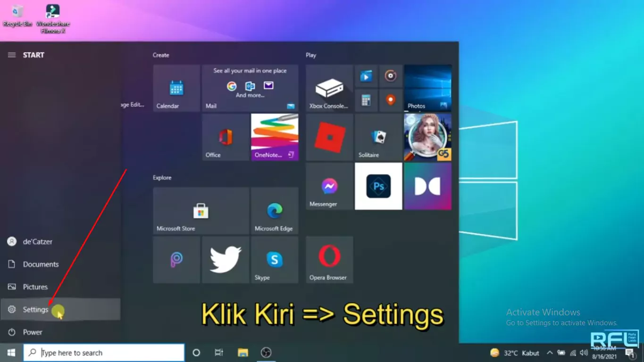Screen dimensions: 644x362
Task: Open the Twitter tile
Action: [x=226, y=260]
